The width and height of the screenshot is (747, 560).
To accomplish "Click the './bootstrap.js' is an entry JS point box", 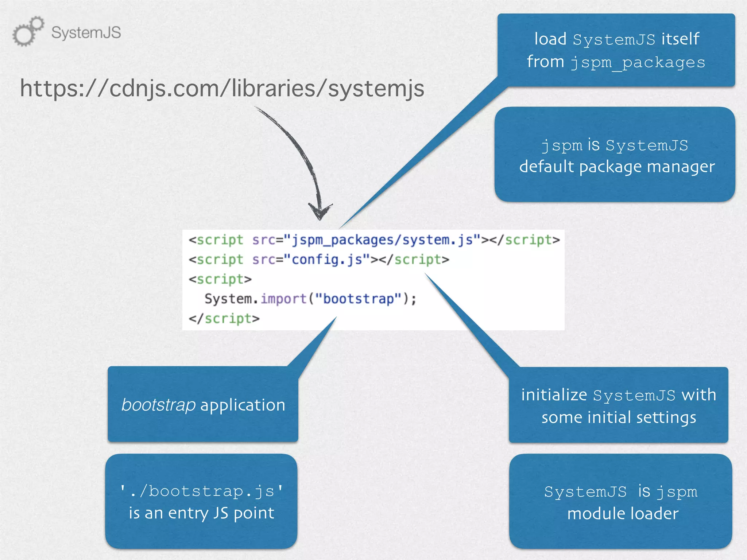I will point(201,501).
